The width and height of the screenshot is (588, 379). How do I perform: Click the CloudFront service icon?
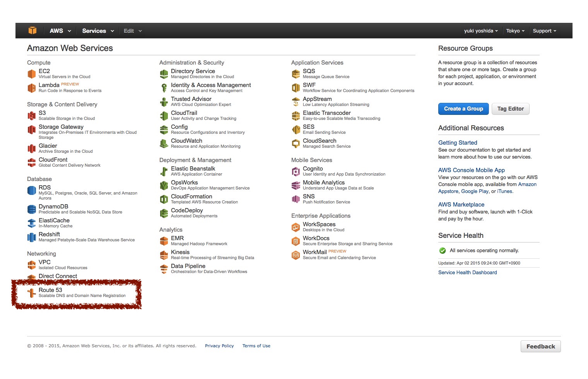(x=32, y=162)
